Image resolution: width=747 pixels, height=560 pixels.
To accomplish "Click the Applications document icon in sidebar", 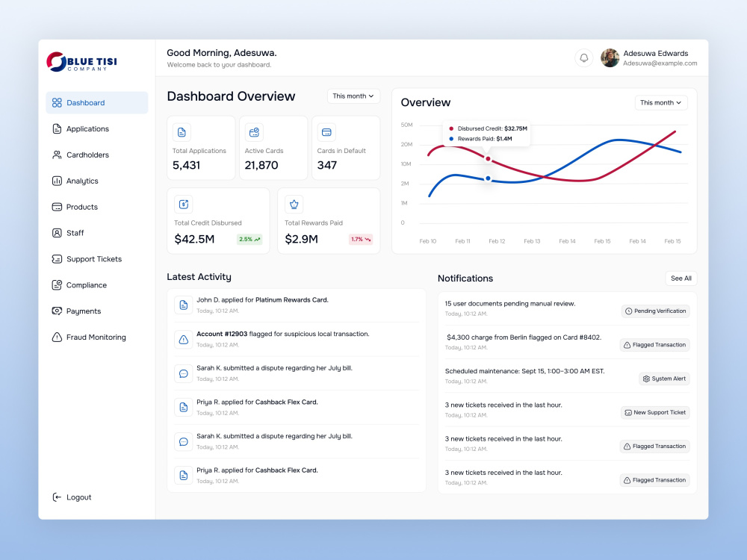I will pos(57,128).
